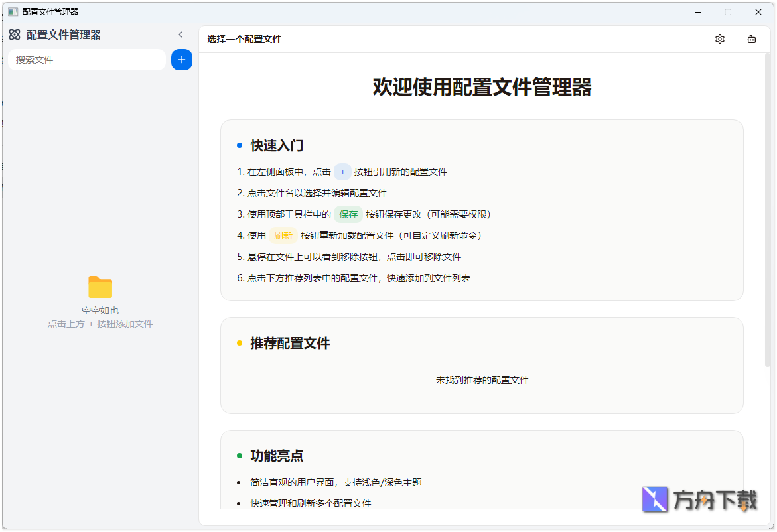Image resolution: width=777 pixels, height=532 pixels.
Task: Click the blue dot beside 快速入门
Action: pyautogui.click(x=240, y=145)
